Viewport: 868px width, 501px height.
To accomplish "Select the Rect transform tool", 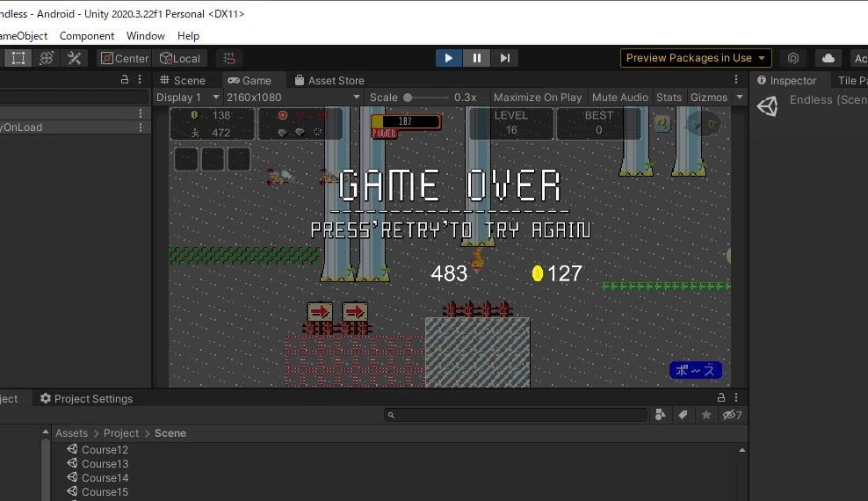I will click(x=18, y=58).
